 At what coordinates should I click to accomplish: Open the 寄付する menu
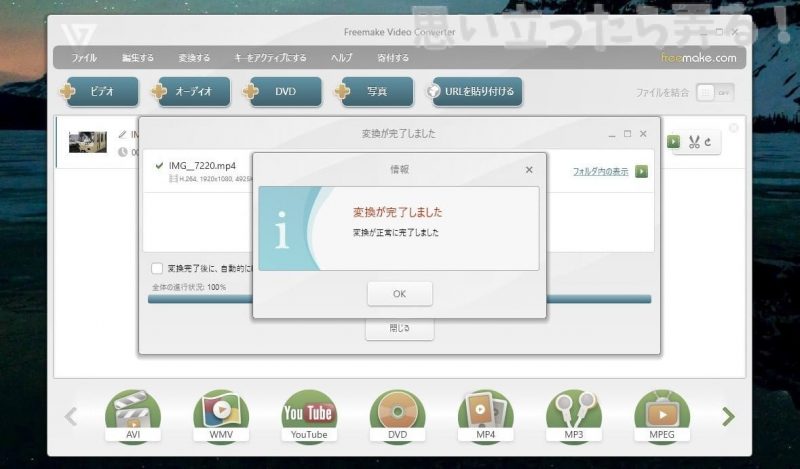(393, 58)
